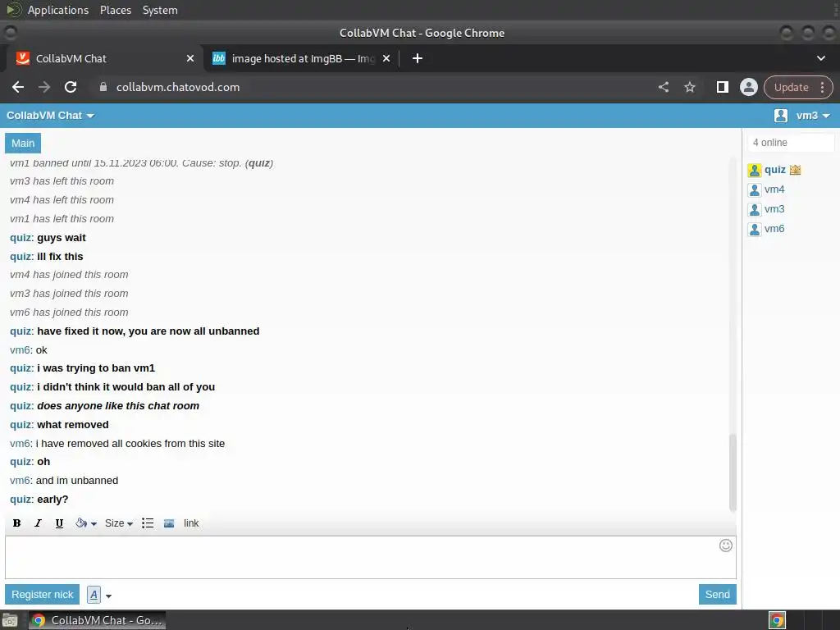Expand Chrome tab search chevron

(820, 58)
